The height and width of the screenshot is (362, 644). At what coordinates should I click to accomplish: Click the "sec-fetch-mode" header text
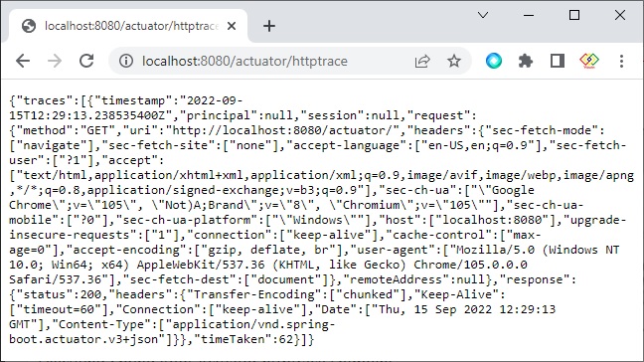tap(542, 130)
